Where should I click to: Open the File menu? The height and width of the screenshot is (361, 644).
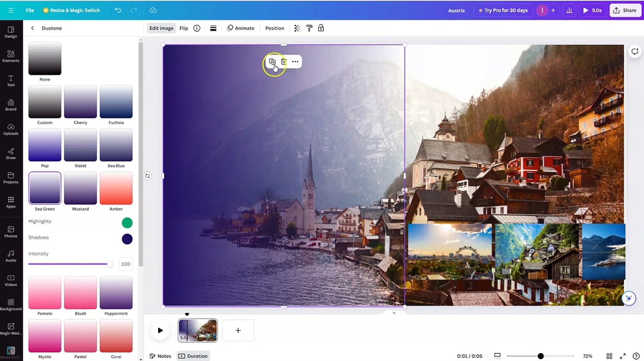point(29,10)
